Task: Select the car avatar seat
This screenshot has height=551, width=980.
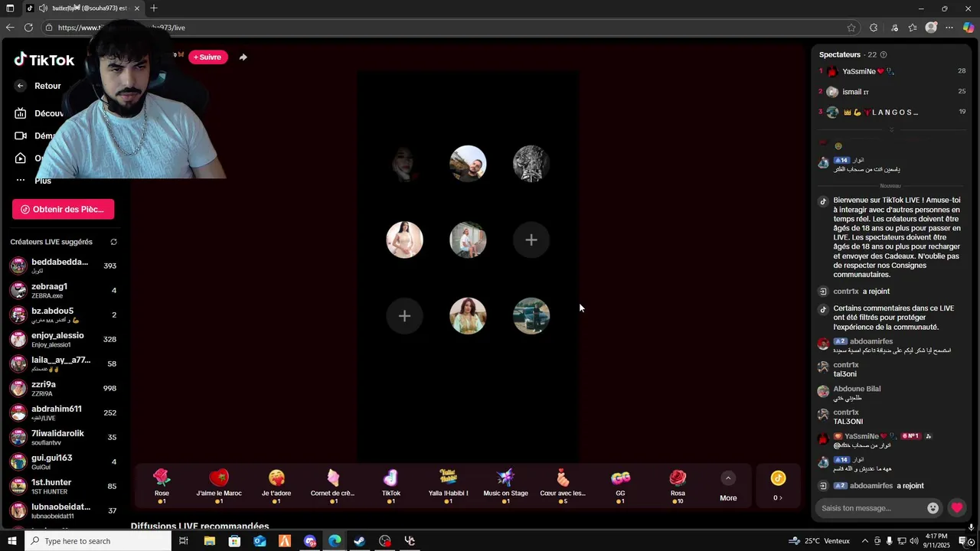Action: (531, 316)
